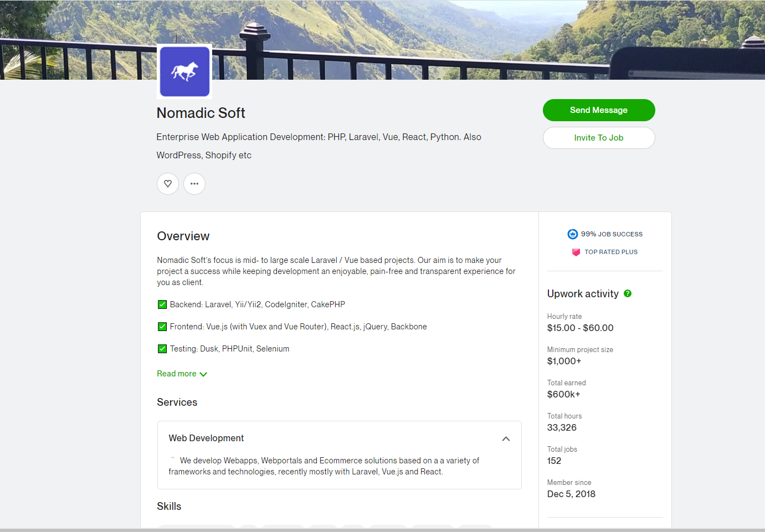Click the Frontend: Vue.js line

coord(299,327)
